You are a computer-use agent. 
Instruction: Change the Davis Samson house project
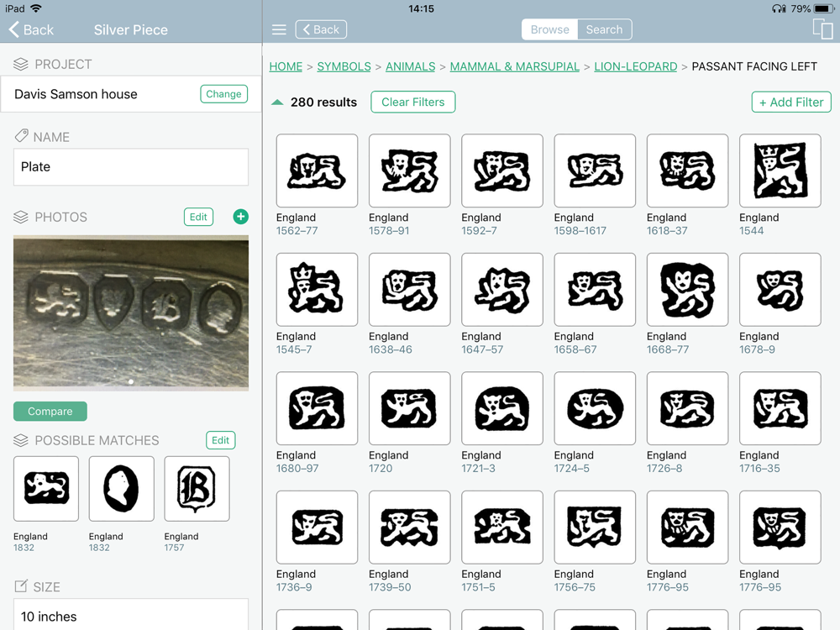223,94
